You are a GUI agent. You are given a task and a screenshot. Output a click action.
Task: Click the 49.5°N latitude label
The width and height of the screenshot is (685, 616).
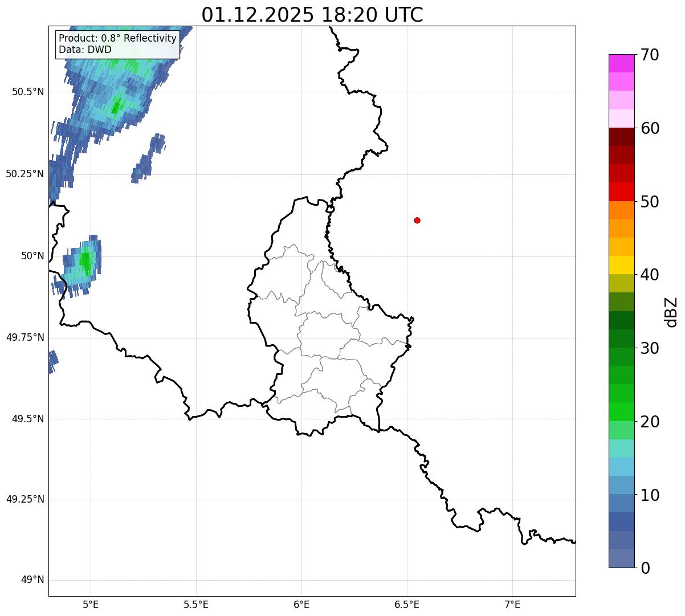(x=28, y=419)
